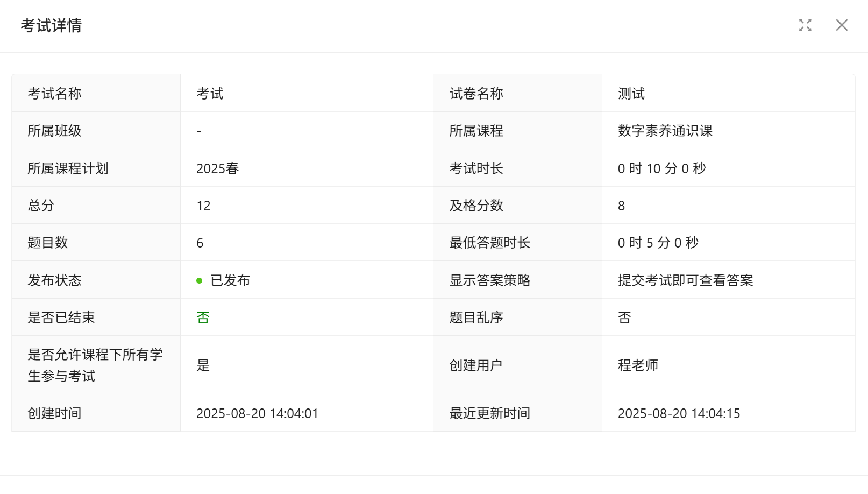868x494 pixels.
Task: Click the creation time 2025-08-20 14:04:01
Action: tap(257, 413)
